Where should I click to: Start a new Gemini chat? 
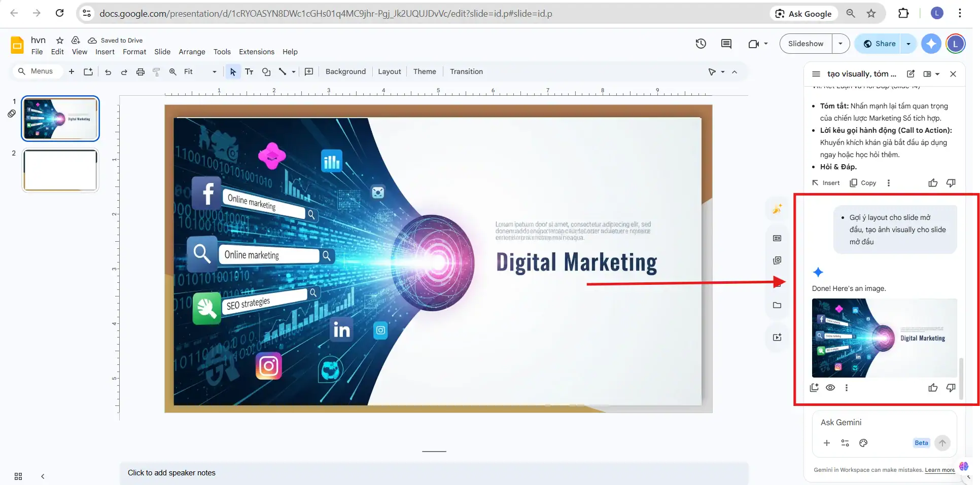(x=911, y=74)
